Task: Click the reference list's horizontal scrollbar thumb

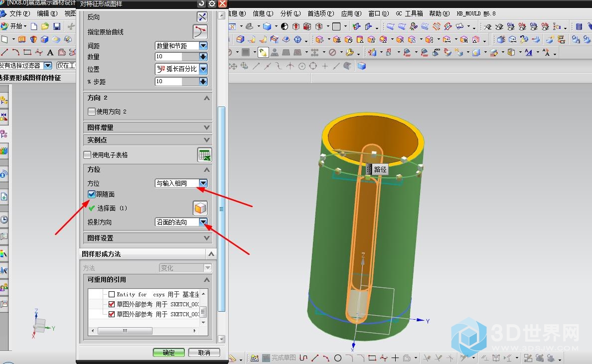Action: (x=125, y=331)
